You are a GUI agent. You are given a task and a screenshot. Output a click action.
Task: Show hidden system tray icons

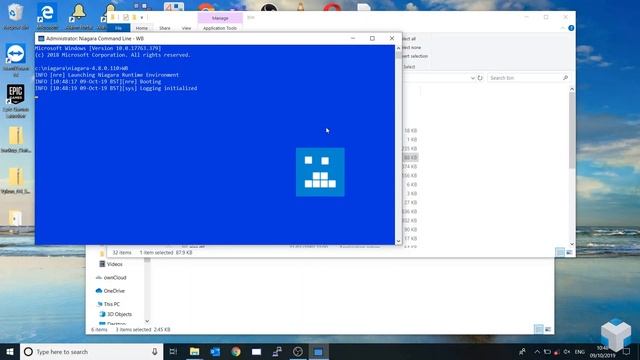pyautogui.click(x=537, y=351)
